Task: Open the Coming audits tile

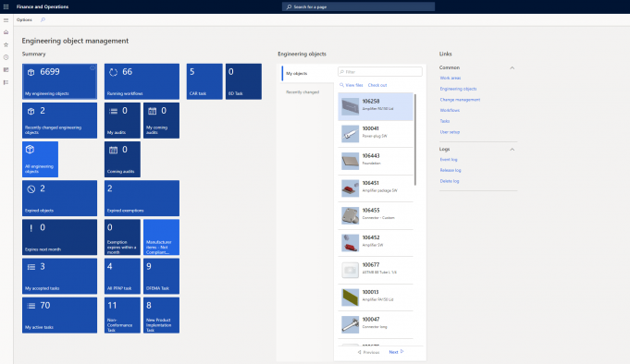Action: (122, 159)
